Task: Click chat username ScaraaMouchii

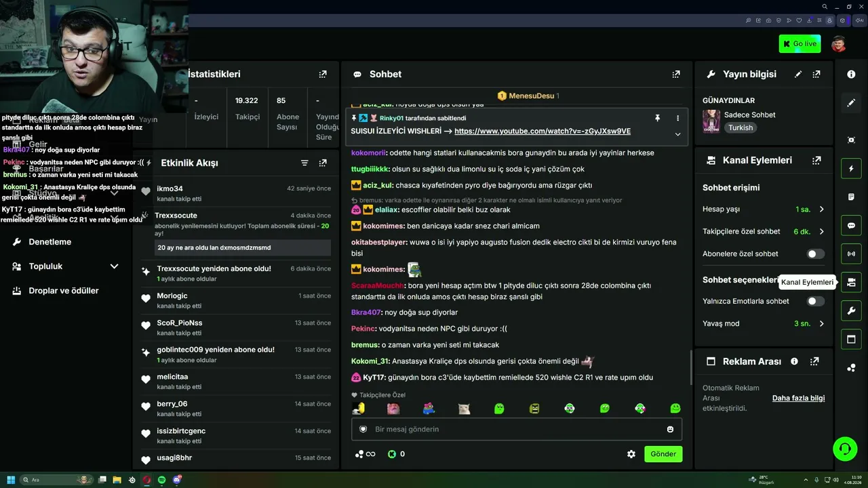Action: pyautogui.click(x=378, y=285)
